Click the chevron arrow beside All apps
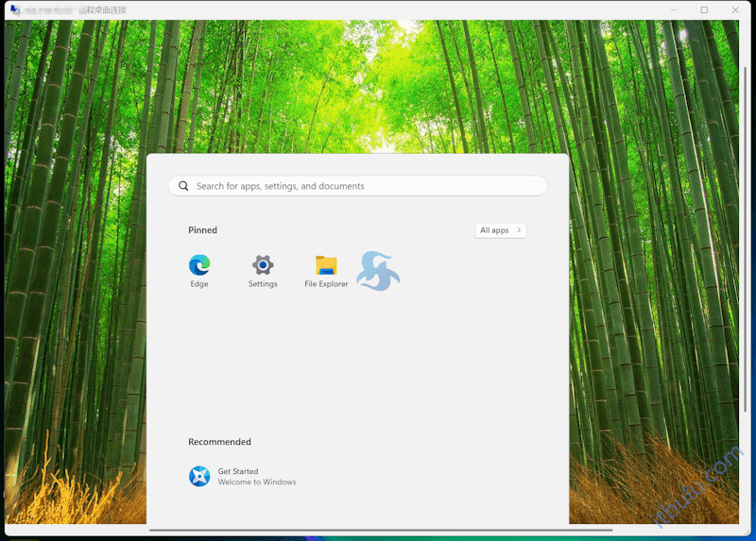This screenshot has height=541, width=756. 519,230
